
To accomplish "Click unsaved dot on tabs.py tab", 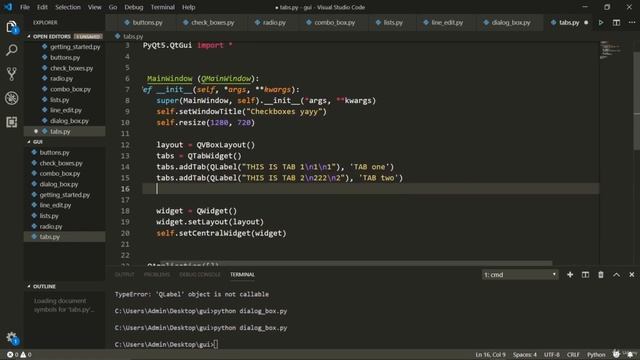I will (586, 22).
